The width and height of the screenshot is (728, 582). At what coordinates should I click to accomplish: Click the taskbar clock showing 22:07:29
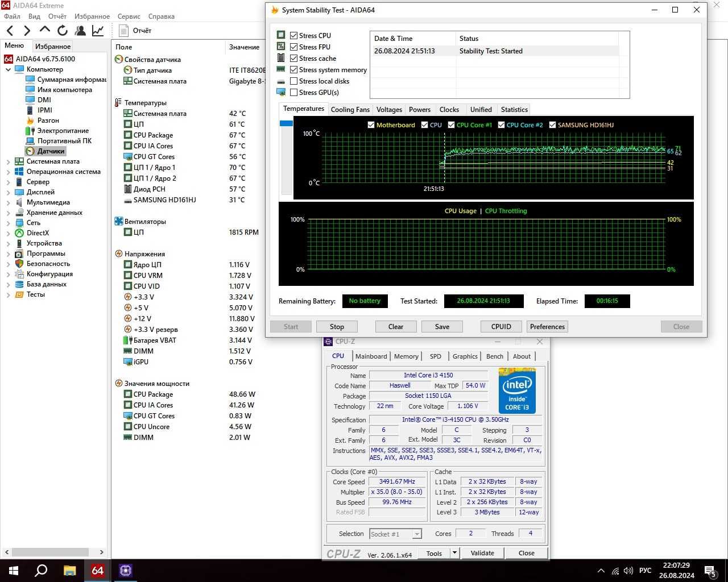[676, 566]
